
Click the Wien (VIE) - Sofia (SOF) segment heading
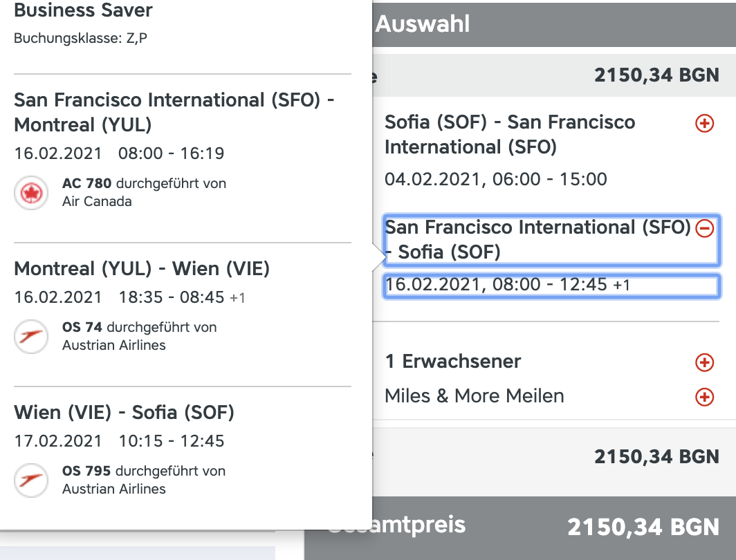[124, 412]
